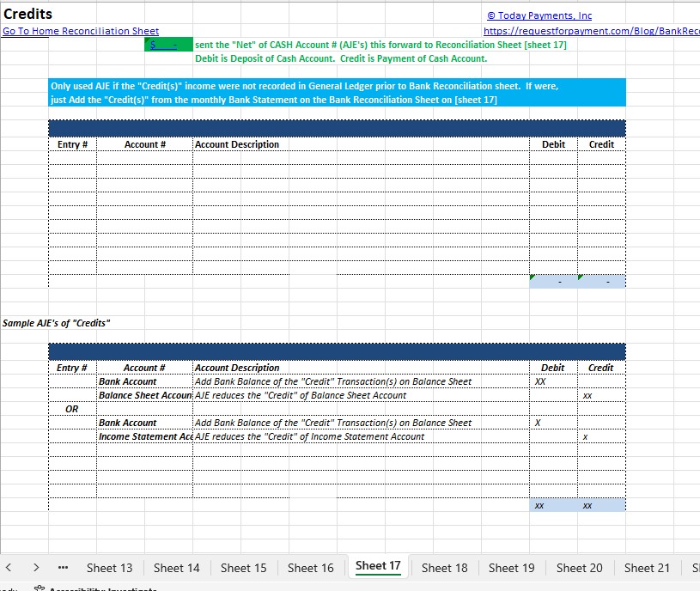Switch to Sheet 14 tab
The width and height of the screenshot is (700, 591).
pyautogui.click(x=176, y=568)
